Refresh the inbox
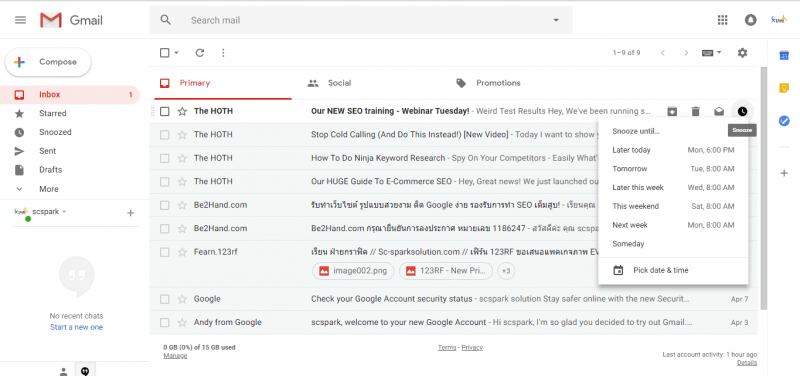Screen dimensions: 800x376 200,53
